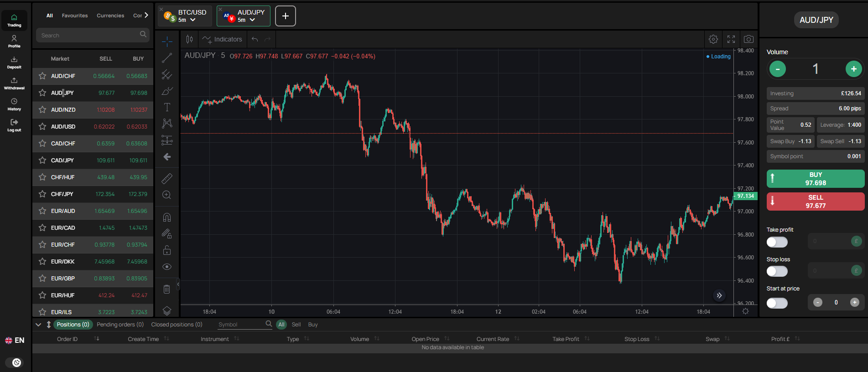Switch to the Currencies tab

click(110, 15)
